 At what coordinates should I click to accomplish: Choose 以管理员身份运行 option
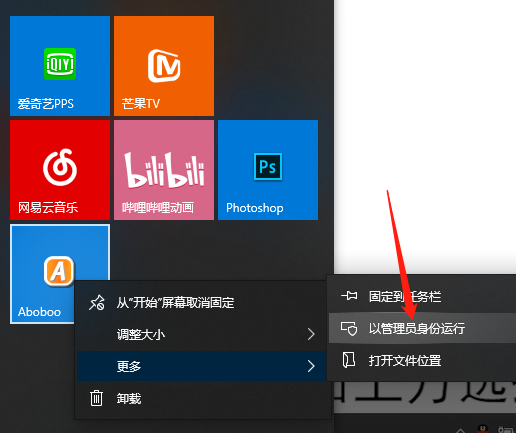422,328
